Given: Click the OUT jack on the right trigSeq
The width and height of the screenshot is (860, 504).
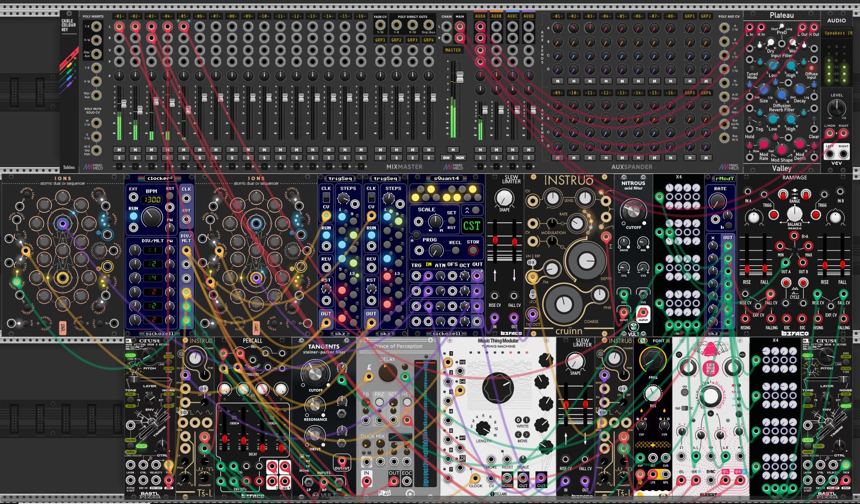Looking at the screenshot, I should pos(371,323).
